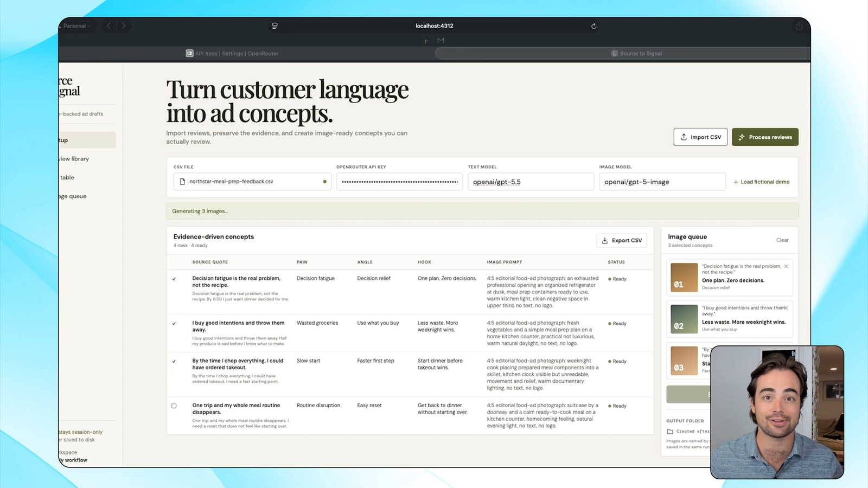Check the 'One trip and my whole meal' row

coord(174,406)
